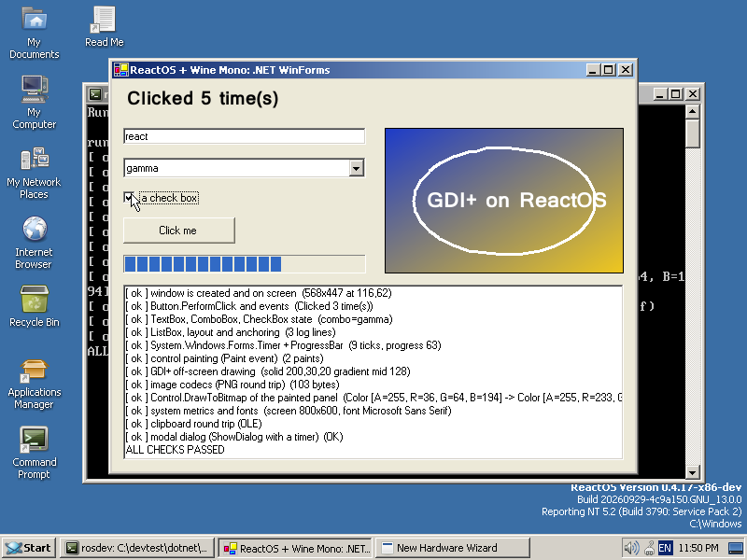
Task: Select 'ListBox, layout and anchoring' log line
Action: click(373, 332)
